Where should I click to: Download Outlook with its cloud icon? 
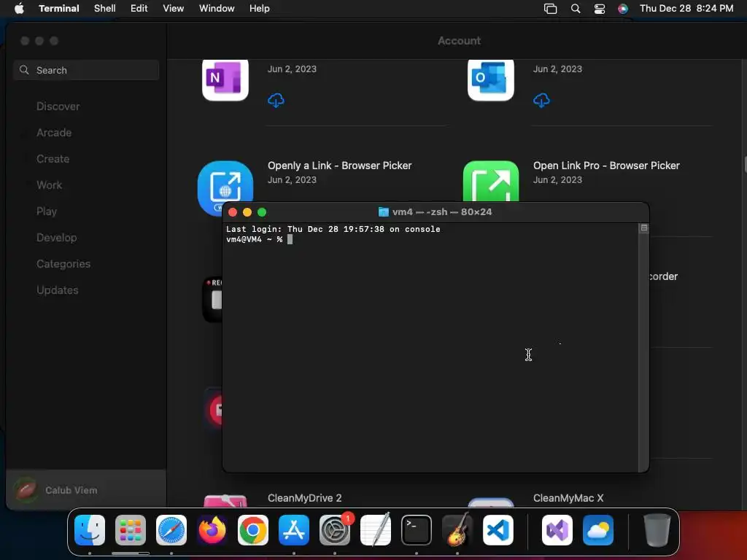pyautogui.click(x=541, y=100)
